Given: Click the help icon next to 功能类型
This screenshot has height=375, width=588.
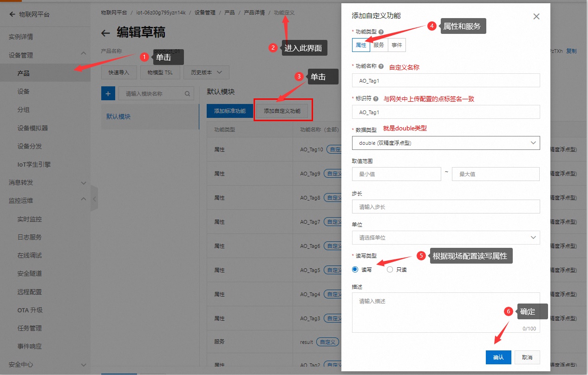Looking at the screenshot, I should tap(381, 32).
